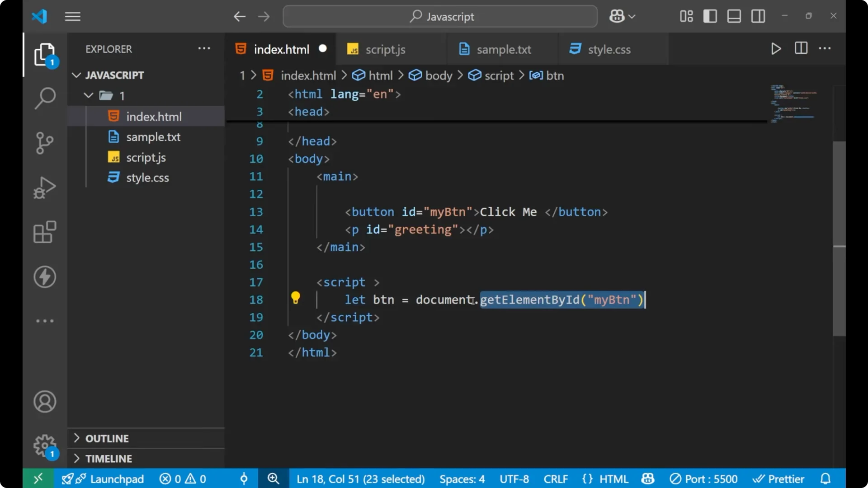Viewport: 868px width, 488px height.
Task: Select the Copilot icon in the title bar
Action: (x=617, y=16)
